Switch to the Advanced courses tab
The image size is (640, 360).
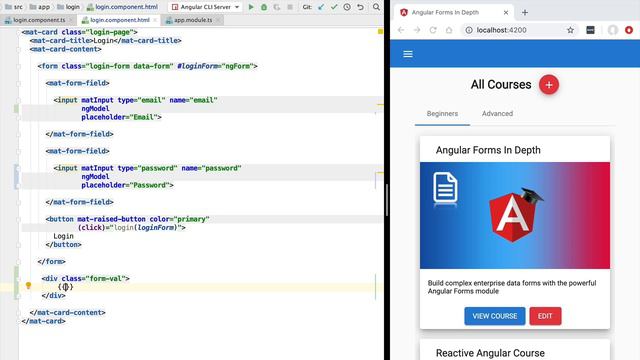click(497, 114)
